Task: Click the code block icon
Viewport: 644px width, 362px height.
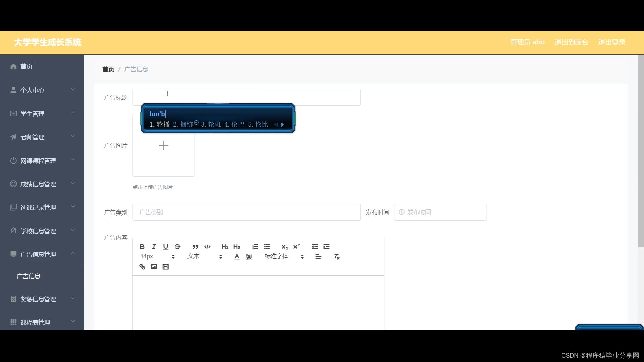Action: [x=207, y=247]
